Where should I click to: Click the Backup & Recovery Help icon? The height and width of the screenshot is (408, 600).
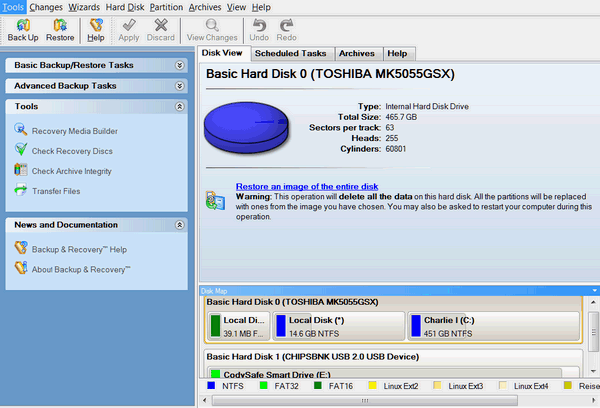coord(21,248)
